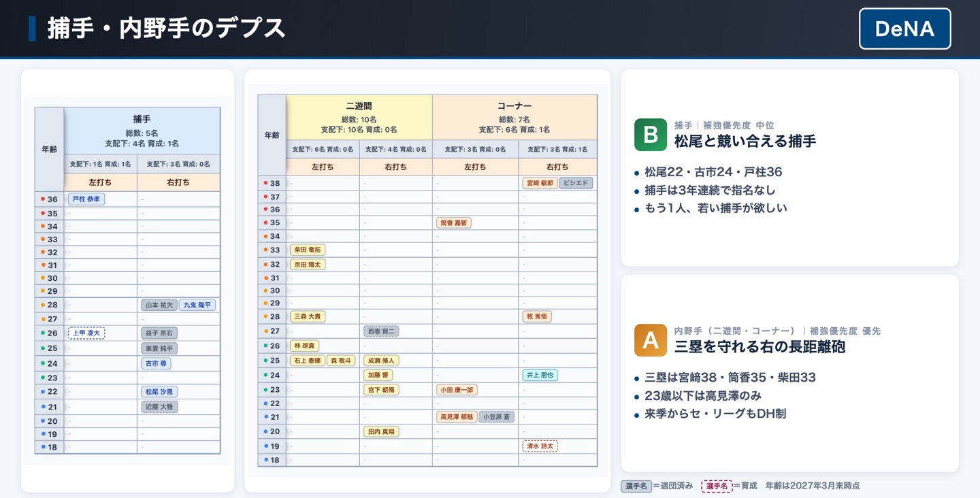The width and height of the screenshot is (980, 498).
Task: Select player chip 林 琢真
Action: click(304, 346)
